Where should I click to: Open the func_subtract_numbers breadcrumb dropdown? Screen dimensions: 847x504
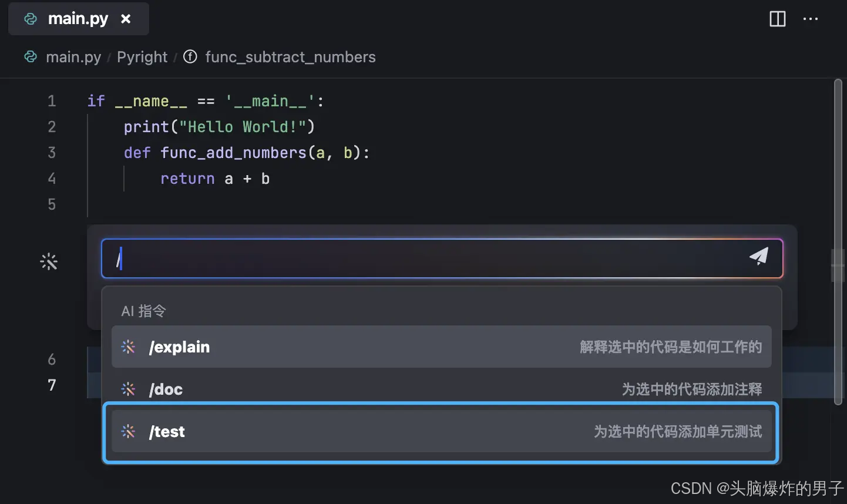[x=290, y=56]
